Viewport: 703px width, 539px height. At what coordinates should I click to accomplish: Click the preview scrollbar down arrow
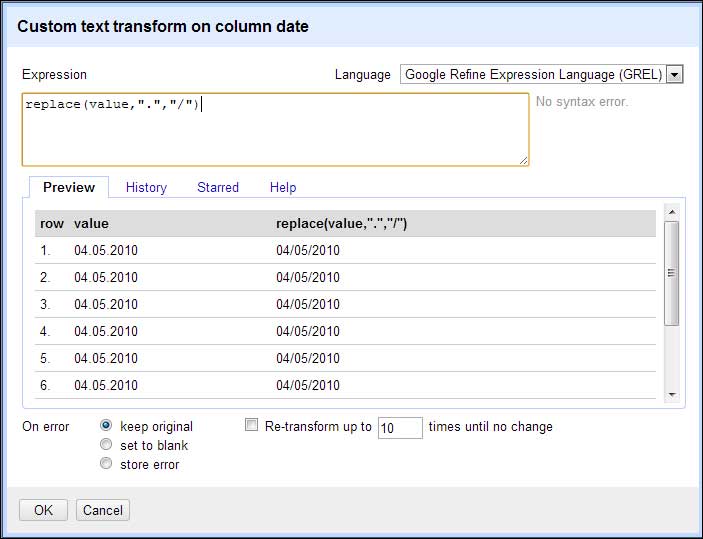(672, 395)
